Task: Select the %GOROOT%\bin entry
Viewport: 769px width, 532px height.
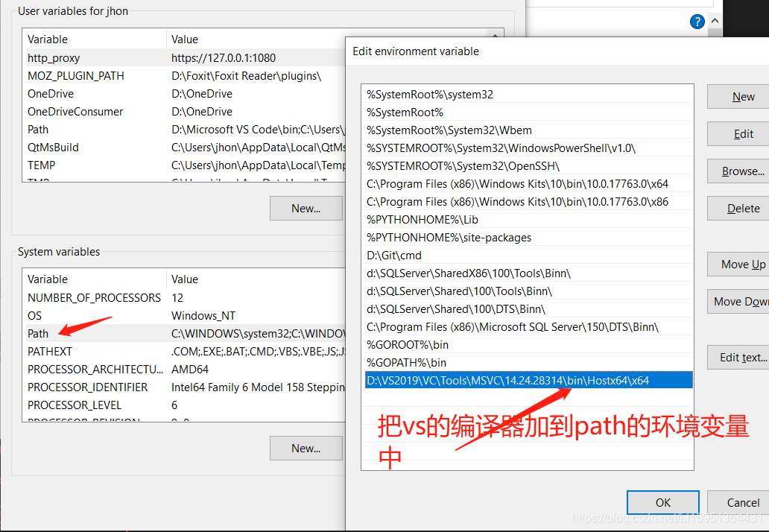Action: point(528,345)
